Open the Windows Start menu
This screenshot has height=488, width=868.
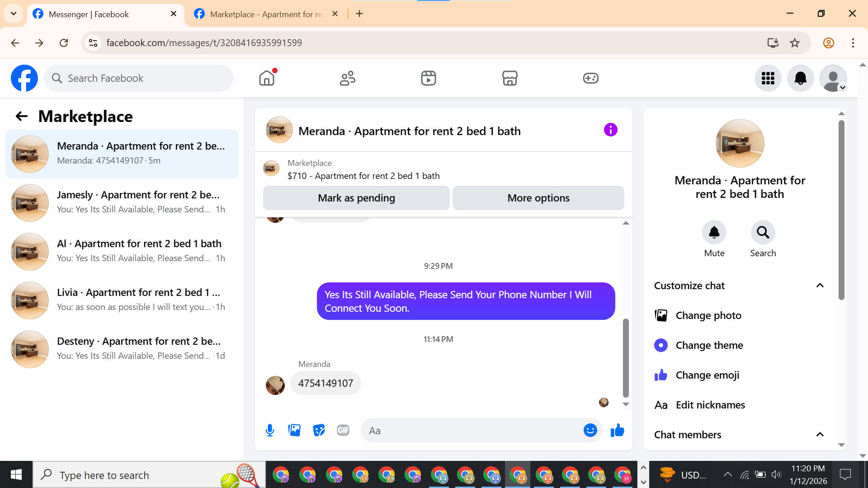16,475
